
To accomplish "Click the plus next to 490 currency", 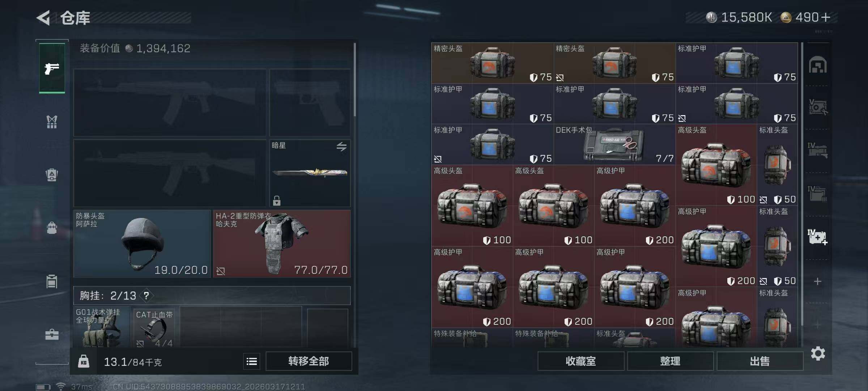I will [826, 17].
